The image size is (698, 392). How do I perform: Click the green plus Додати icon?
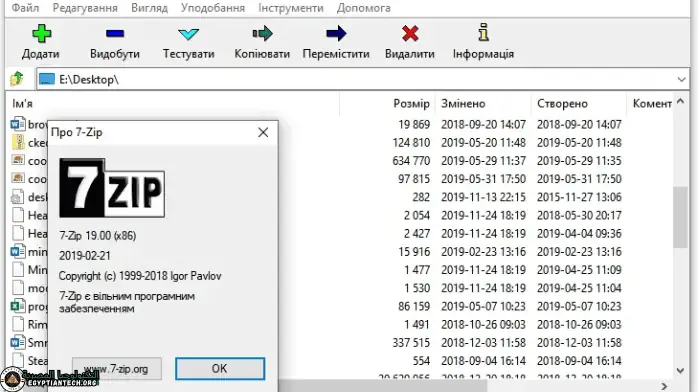click(41, 33)
